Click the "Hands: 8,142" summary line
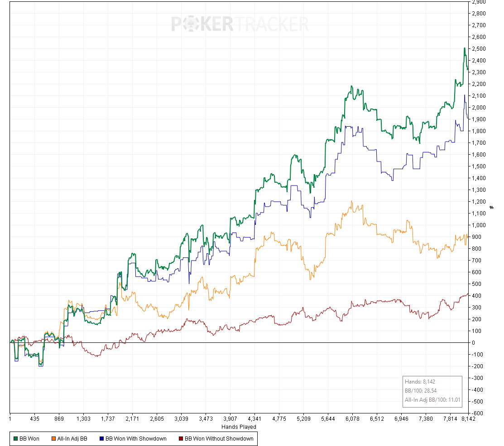This screenshot has height=446, width=504. (x=420, y=382)
